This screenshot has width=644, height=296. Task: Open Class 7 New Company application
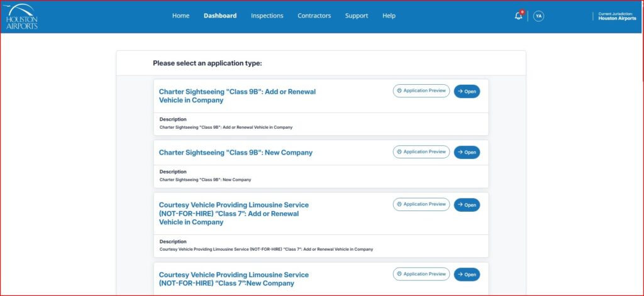pyautogui.click(x=467, y=275)
